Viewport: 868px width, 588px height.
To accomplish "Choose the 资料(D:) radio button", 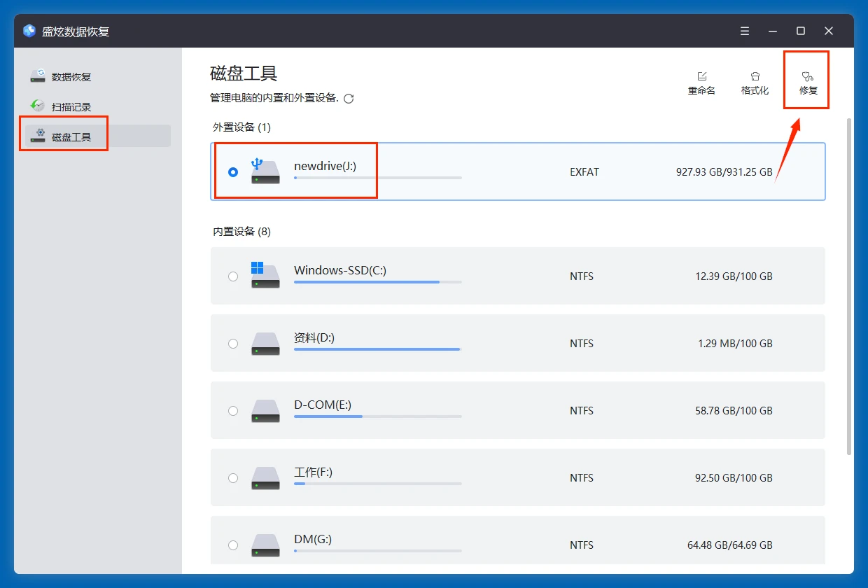I will (232, 344).
